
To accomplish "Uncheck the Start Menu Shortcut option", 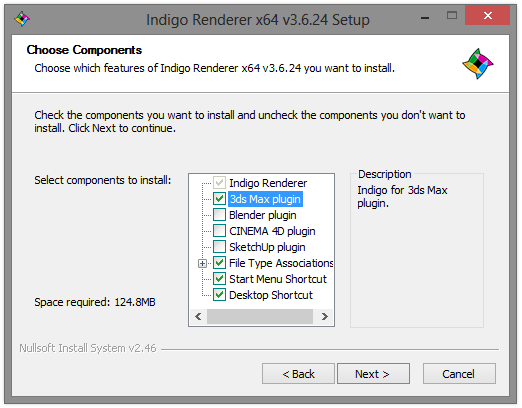I will 219,279.
